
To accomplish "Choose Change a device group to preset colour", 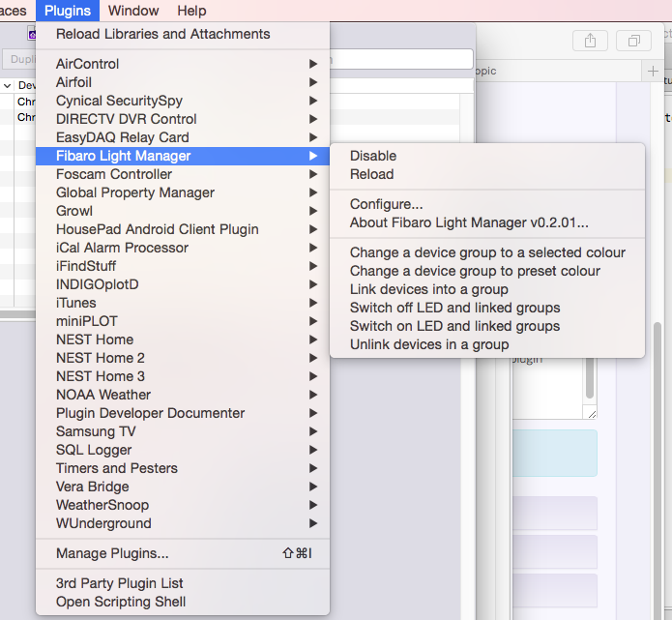I will (487, 272).
